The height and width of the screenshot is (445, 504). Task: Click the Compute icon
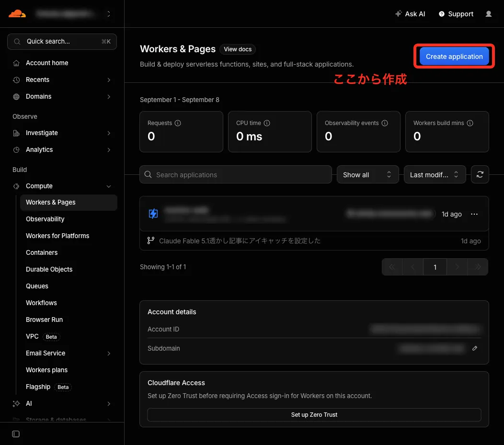(16, 186)
